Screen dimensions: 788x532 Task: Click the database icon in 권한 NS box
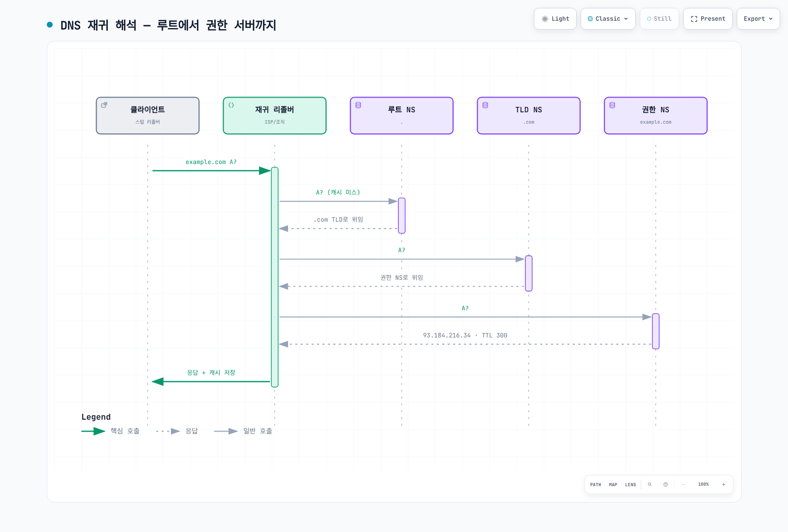tap(612, 105)
